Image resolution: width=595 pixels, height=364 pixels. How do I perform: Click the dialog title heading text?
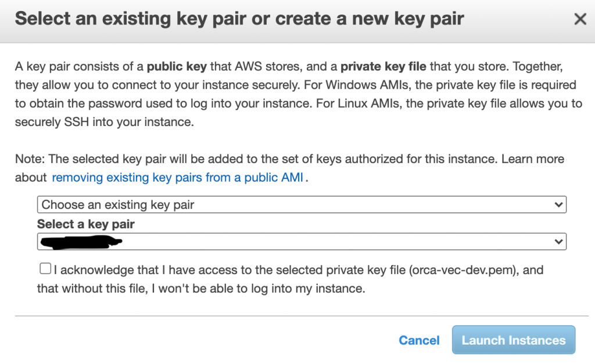point(239,19)
